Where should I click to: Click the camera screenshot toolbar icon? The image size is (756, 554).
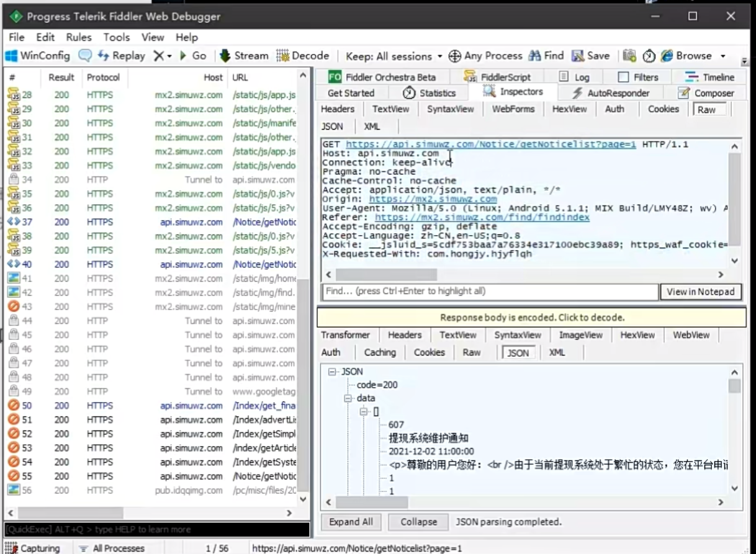pyautogui.click(x=629, y=56)
